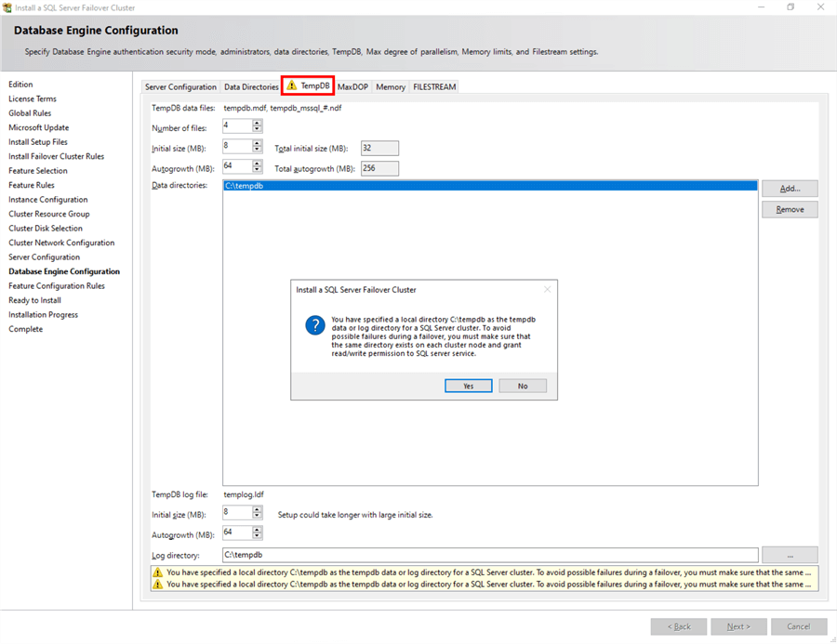Image resolution: width=837 pixels, height=644 pixels.
Task: Click the License Terms step
Action: point(33,99)
